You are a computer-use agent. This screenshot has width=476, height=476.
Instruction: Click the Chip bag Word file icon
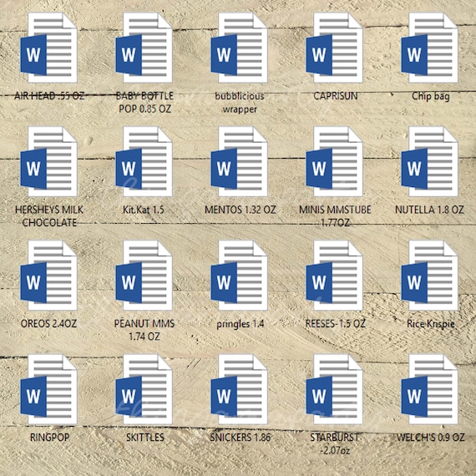[x=429, y=48]
